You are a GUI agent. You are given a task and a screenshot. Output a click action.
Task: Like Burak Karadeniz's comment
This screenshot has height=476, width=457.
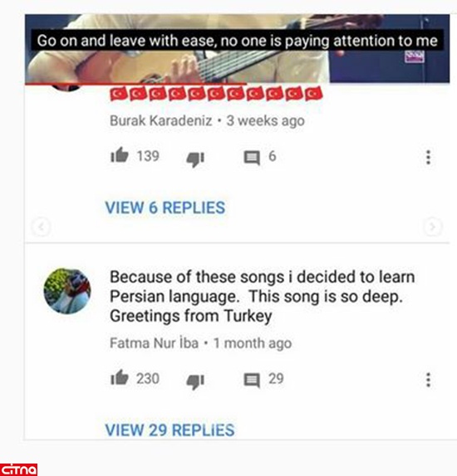[x=120, y=155]
